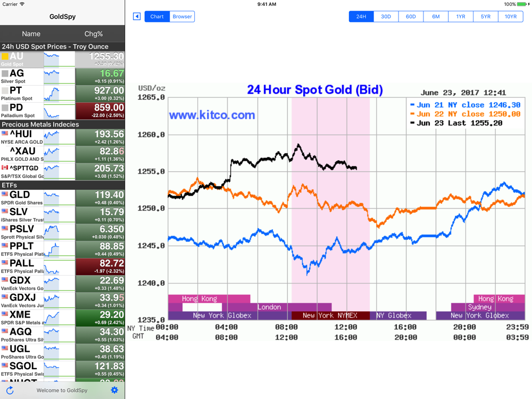The width and height of the screenshot is (532, 399).
Task: Click the 9:41 AM clock
Action: (x=267, y=4)
